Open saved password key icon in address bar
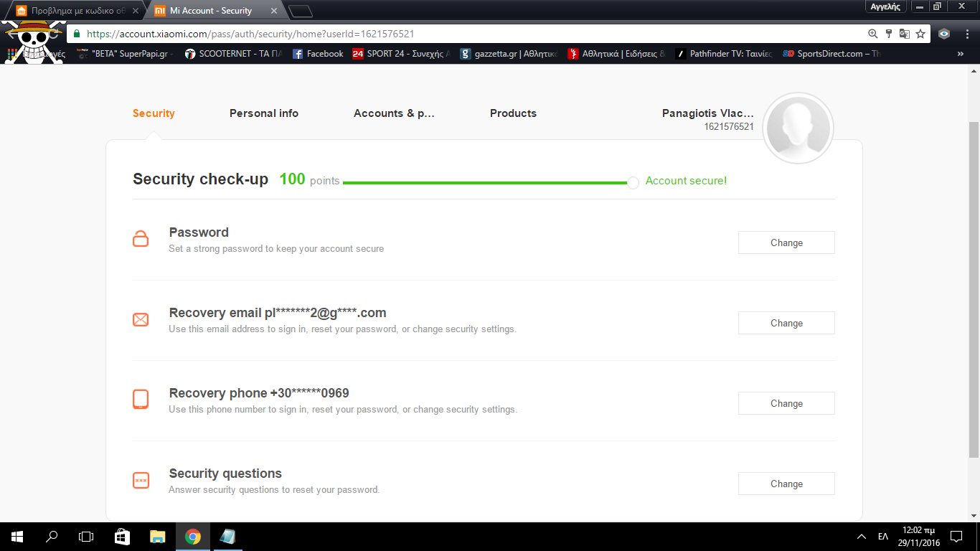The image size is (980, 551). click(889, 34)
